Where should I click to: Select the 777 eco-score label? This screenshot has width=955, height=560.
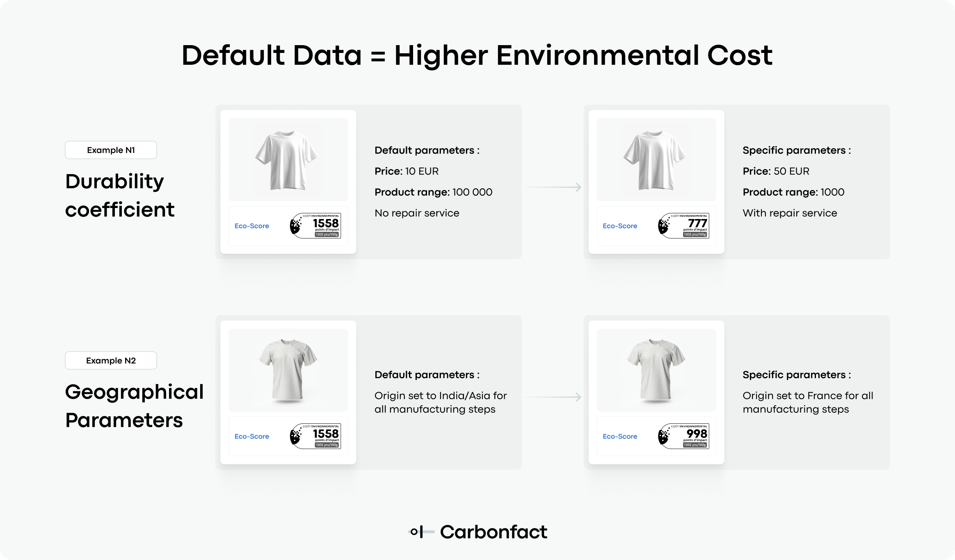click(683, 225)
